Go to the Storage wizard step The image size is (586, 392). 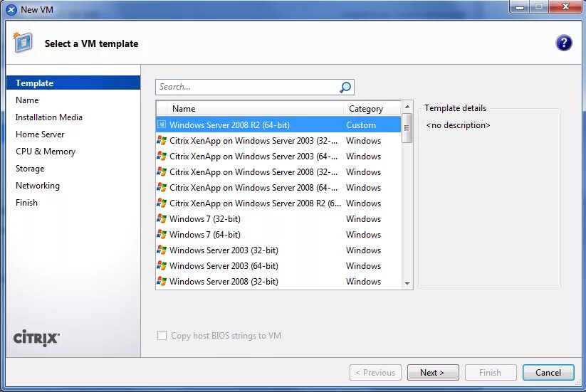(x=30, y=169)
